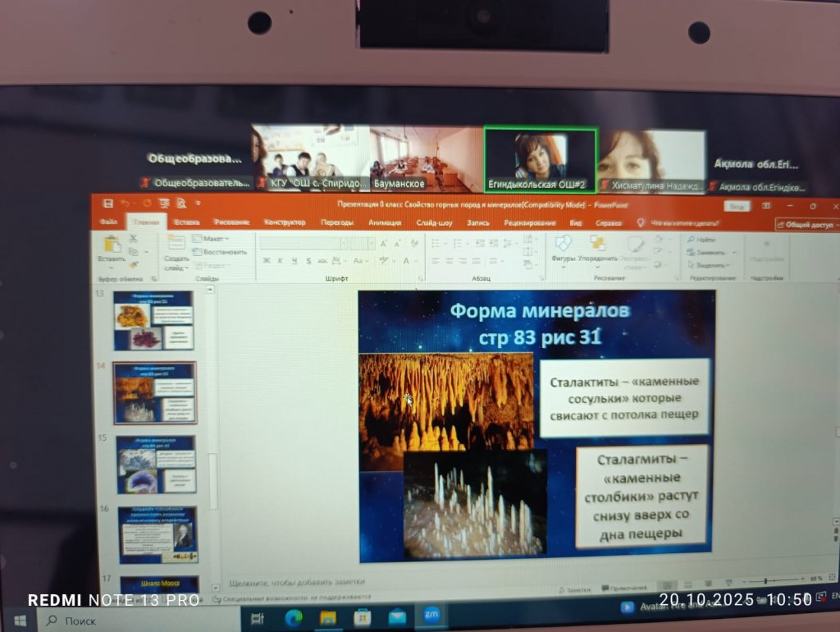Open the Слайд-шоу ribbon tab
The image size is (840, 632).
tap(434, 222)
